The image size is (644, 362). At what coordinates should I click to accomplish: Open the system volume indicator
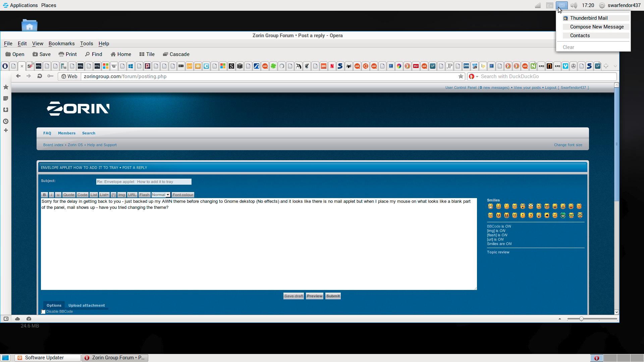point(574,5)
